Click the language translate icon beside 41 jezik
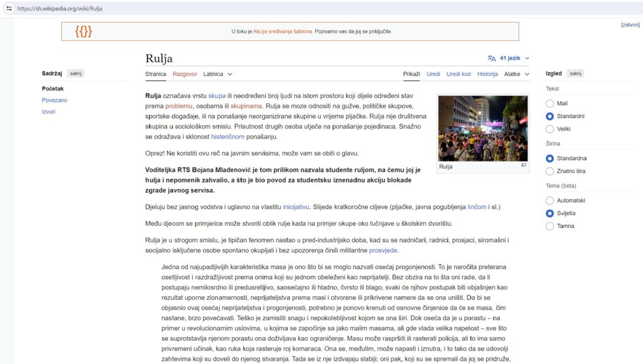 pyautogui.click(x=490, y=57)
